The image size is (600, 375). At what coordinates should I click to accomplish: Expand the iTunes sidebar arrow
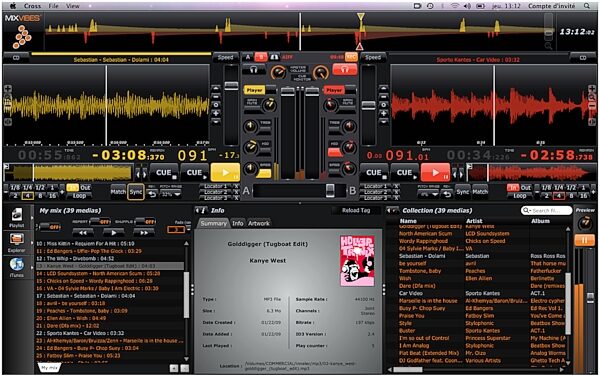(x=32, y=266)
